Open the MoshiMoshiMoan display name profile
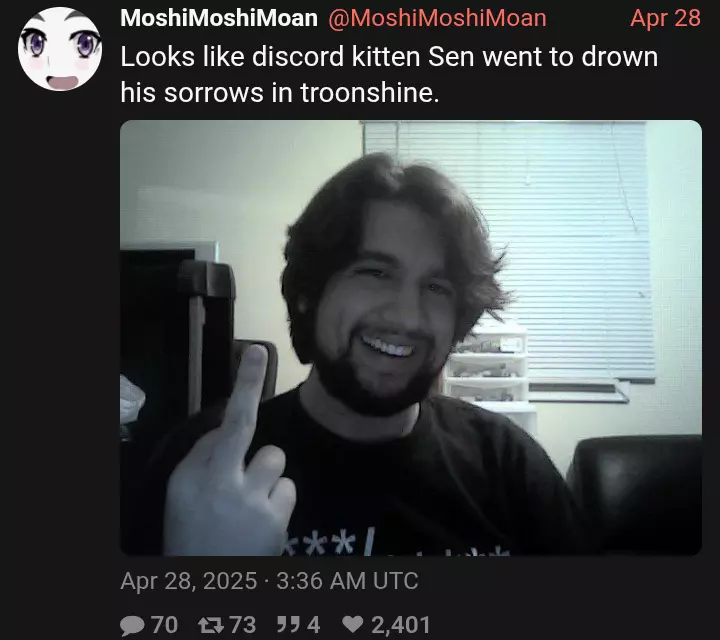The height and width of the screenshot is (640, 720). click(x=219, y=18)
